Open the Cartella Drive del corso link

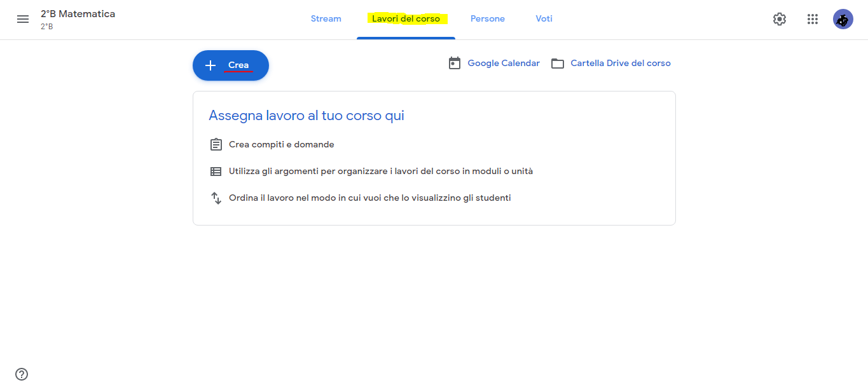click(x=620, y=64)
